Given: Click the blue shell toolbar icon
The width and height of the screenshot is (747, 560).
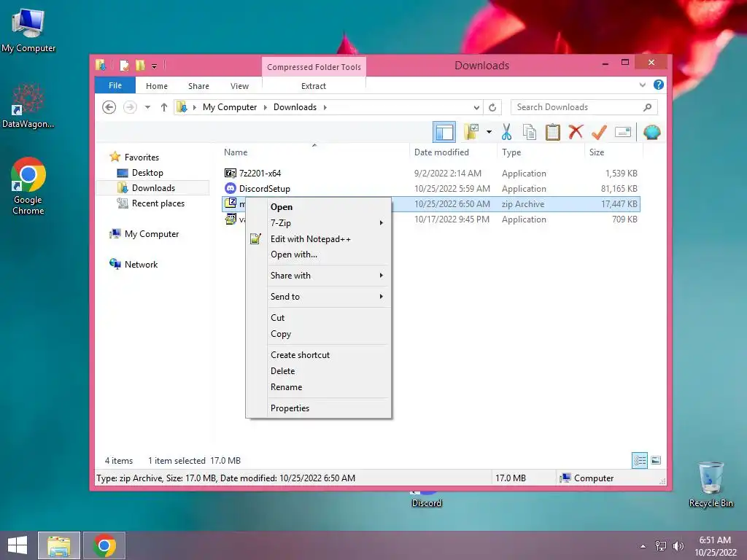Looking at the screenshot, I should tap(651, 132).
